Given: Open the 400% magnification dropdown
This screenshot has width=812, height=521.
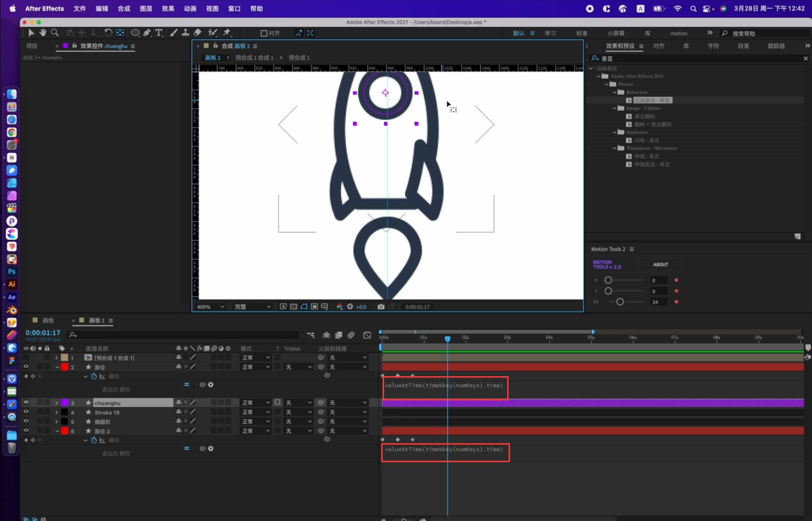Looking at the screenshot, I should click(211, 307).
